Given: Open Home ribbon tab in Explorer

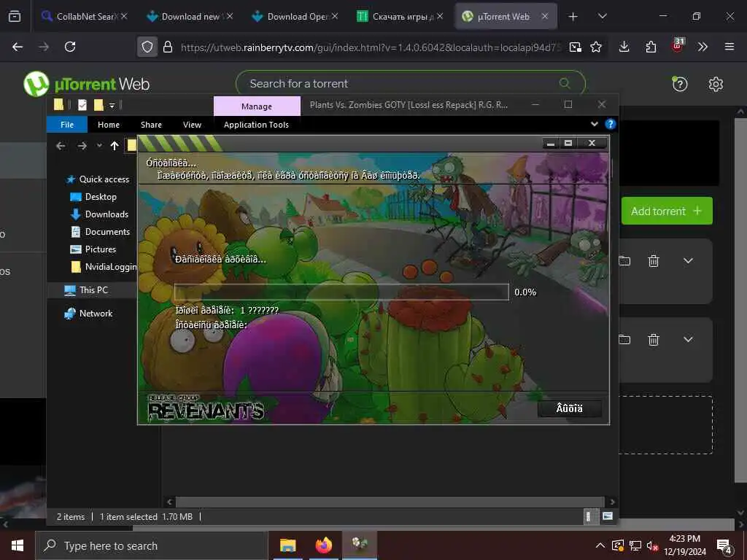Looking at the screenshot, I should coord(109,125).
